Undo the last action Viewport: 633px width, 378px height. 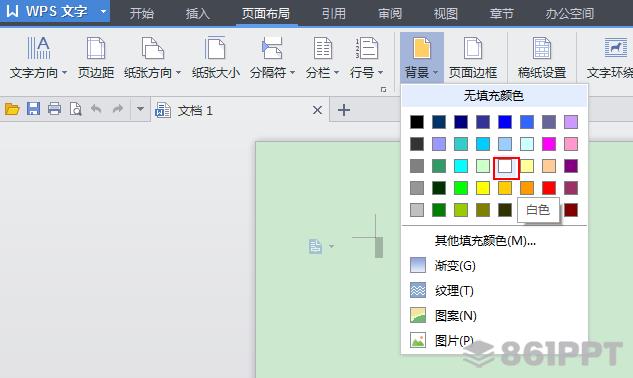coord(96,109)
